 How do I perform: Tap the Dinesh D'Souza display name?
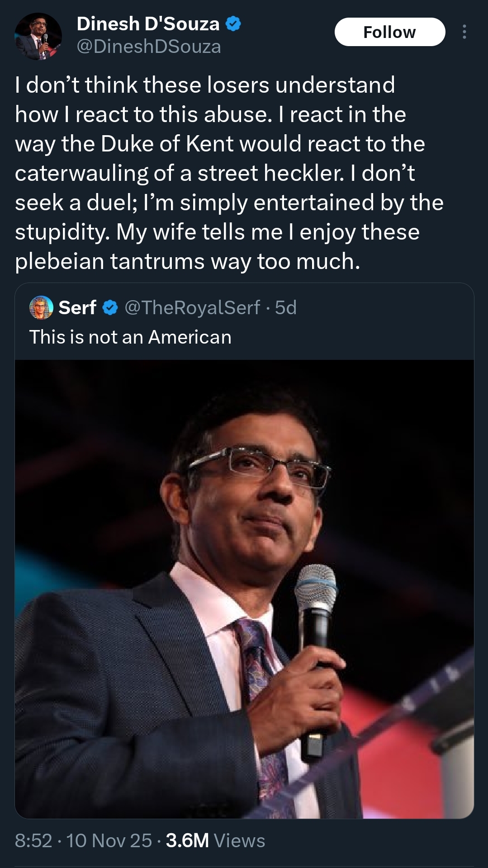(x=148, y=24)
